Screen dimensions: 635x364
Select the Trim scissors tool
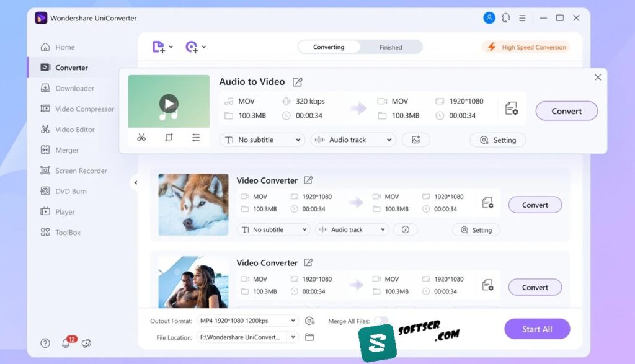[141, 137]
